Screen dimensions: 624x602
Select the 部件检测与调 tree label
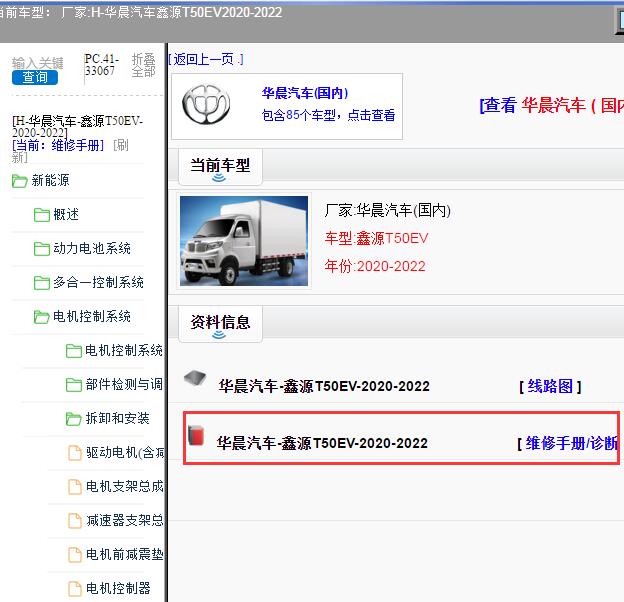coord(124,384)
